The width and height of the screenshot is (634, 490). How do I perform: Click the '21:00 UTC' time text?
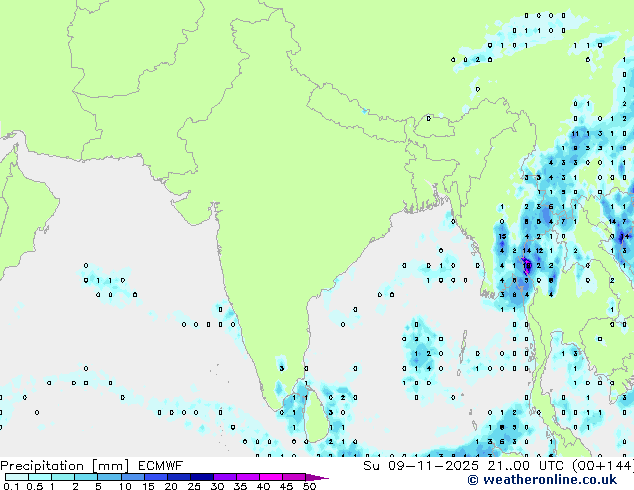point(526,465)
